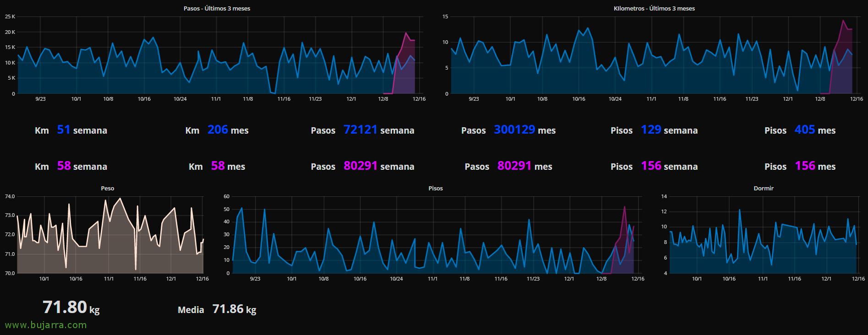This screenshot has height=335, width=868.
Task: Click the '15' axis label in Kilometros chart
Action: tap(445, 16)
